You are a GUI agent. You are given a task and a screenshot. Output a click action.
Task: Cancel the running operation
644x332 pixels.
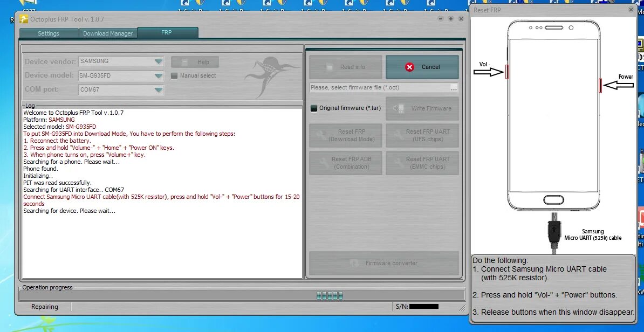pyautogui.click(x=422, y=67)
